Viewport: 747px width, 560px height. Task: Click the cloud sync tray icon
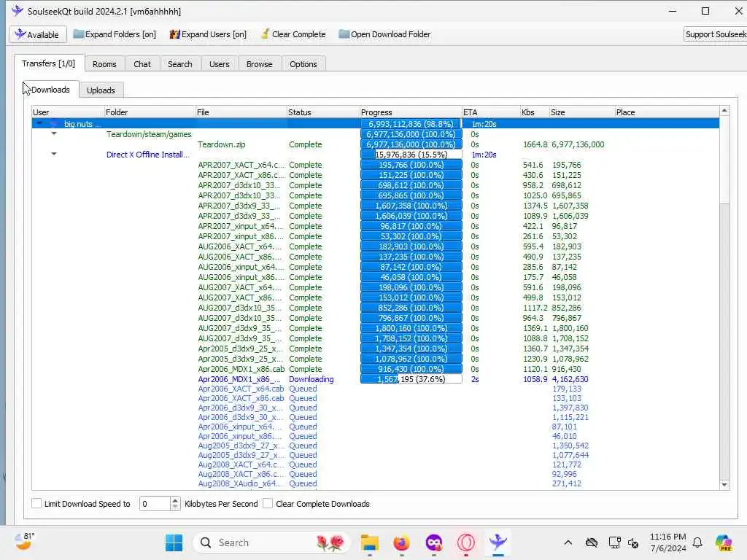tap(592, 542)
